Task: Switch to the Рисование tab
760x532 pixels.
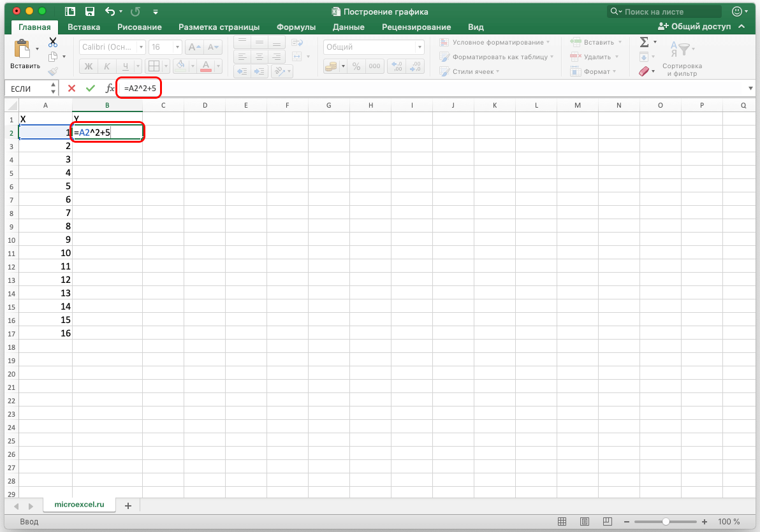Action: coord(140,27)
